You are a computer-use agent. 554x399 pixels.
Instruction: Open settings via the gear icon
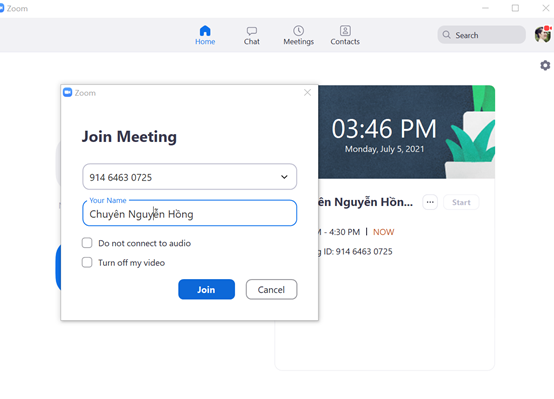click(545, 65)
